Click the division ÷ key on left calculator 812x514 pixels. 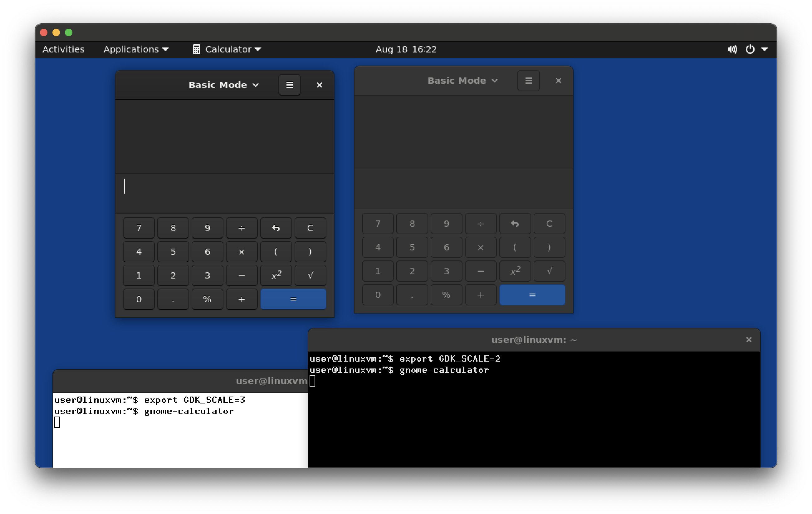tap(242, 228)
